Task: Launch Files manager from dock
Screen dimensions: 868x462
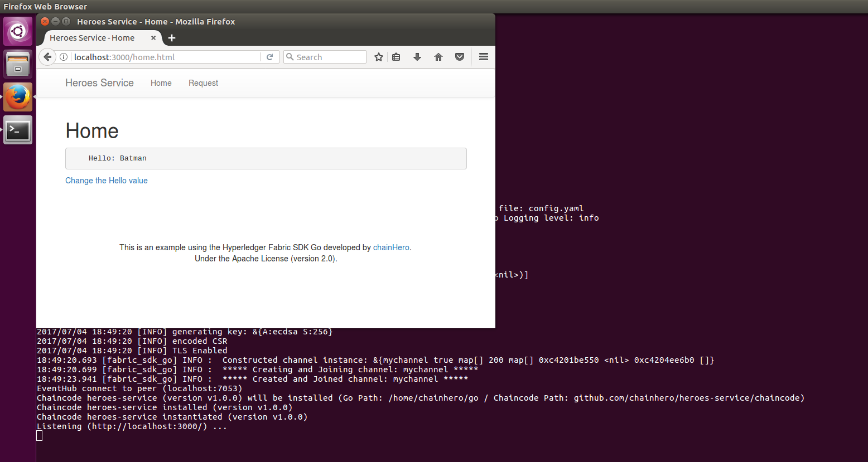Action: (x=18, y=64)
